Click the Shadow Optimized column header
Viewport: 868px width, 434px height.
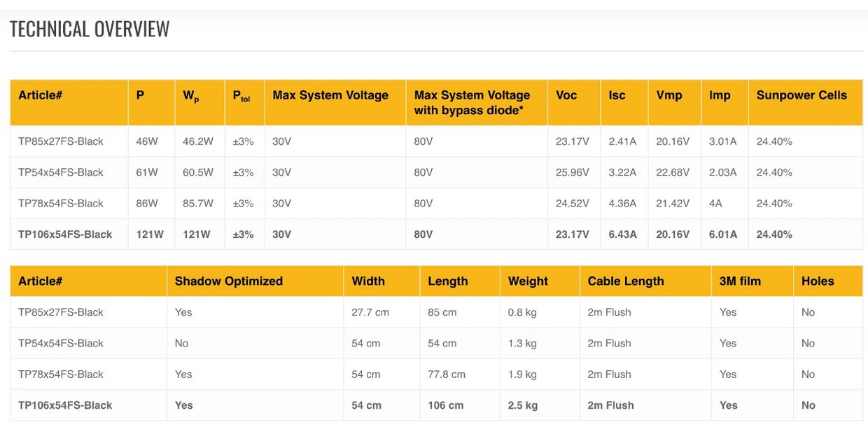pos(229,281)
